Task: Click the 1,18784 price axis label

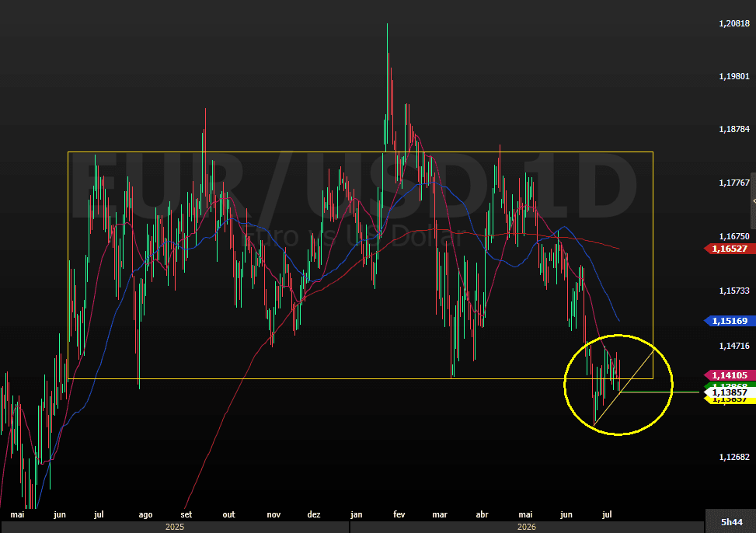Action: 734,129
